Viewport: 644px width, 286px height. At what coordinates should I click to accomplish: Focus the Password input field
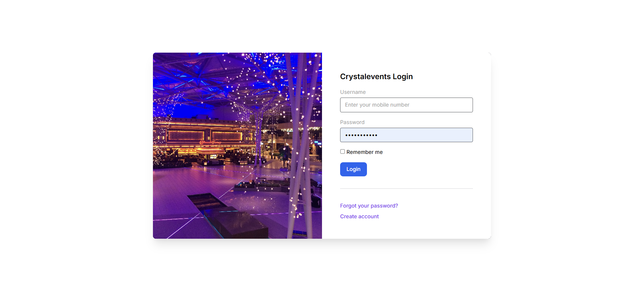tap(406, 135)
